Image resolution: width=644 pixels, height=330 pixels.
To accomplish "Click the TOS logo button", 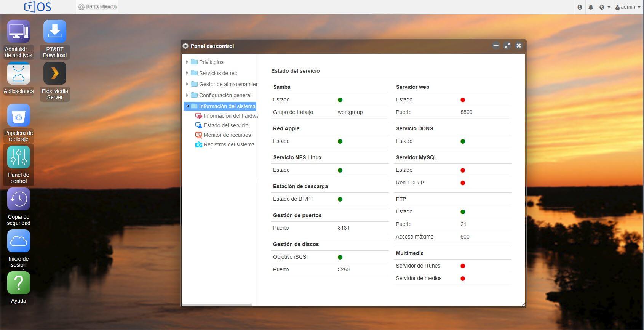I will pos(38,7).
